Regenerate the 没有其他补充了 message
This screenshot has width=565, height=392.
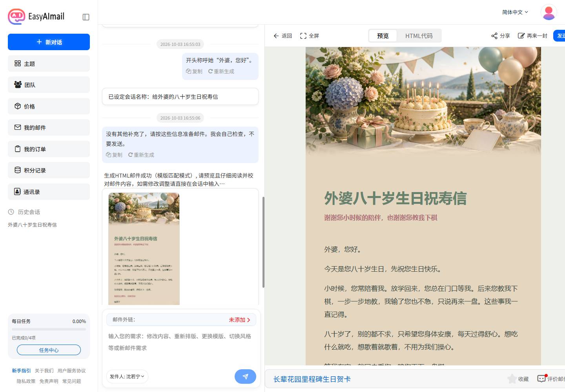click(141, 155)
